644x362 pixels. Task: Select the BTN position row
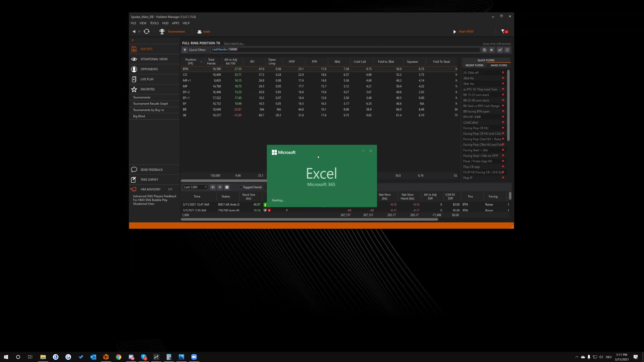pos(320,69)
